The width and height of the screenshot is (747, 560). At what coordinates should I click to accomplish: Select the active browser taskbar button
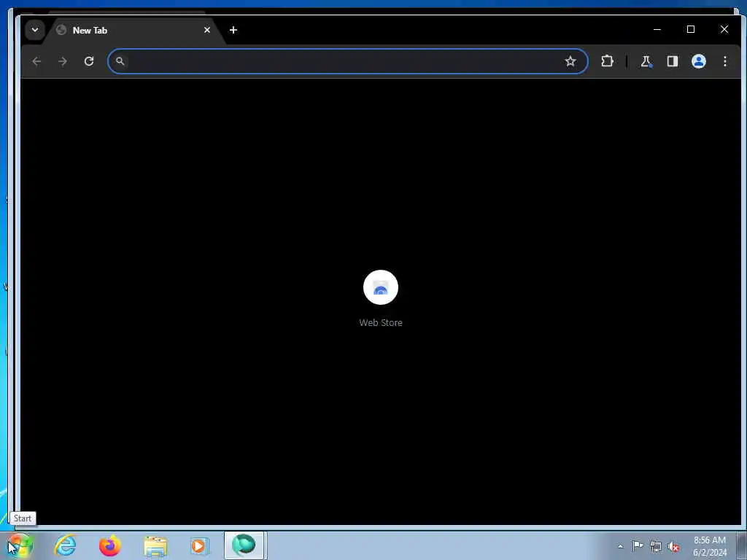point(244,545)
